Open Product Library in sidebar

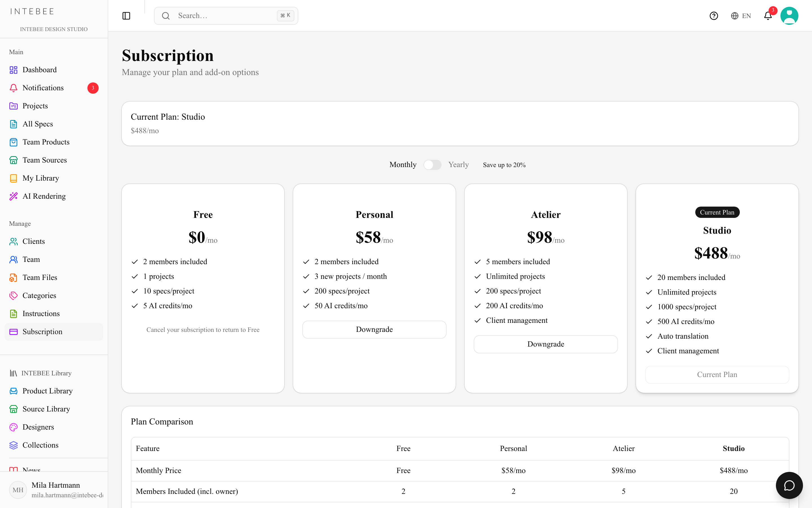[x=54, y=391]
